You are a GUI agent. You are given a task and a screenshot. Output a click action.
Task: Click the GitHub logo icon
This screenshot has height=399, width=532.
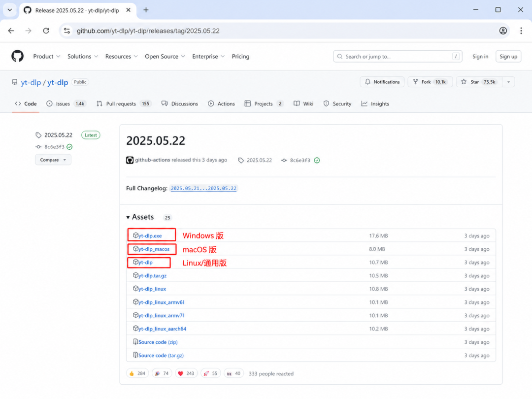(18, 56)
